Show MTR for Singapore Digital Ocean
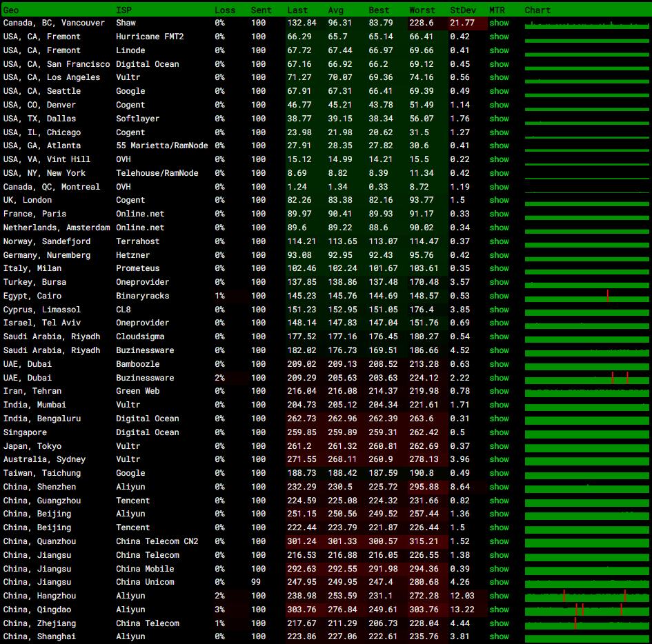Viewport: 652px width, 644px height. [x=499, y=432]
